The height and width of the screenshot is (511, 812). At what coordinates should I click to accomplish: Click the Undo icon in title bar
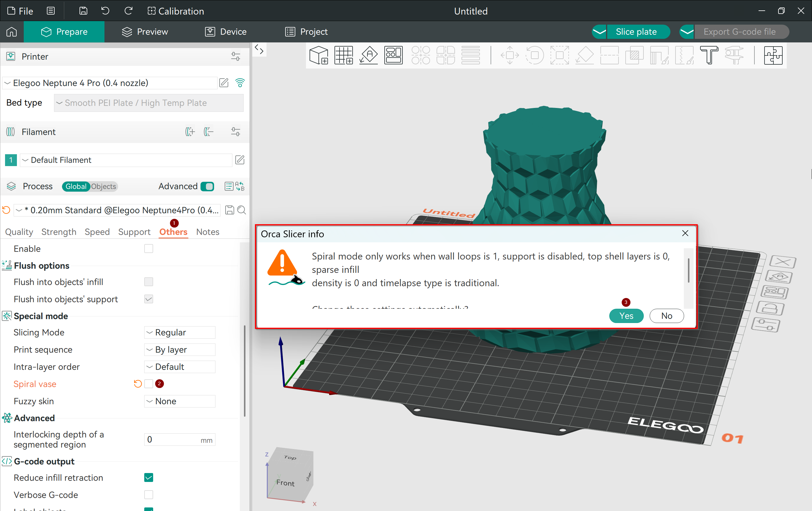click(105, 11)
